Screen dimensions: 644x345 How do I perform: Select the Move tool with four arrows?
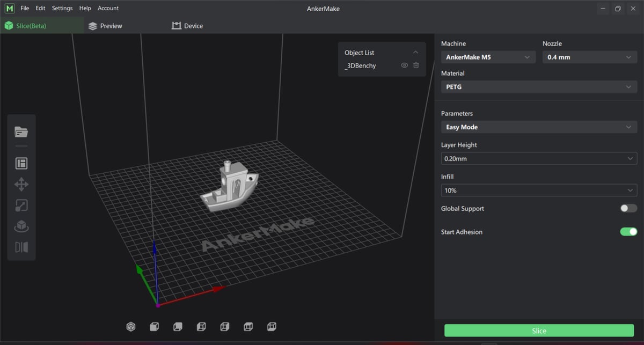point(21,185)
